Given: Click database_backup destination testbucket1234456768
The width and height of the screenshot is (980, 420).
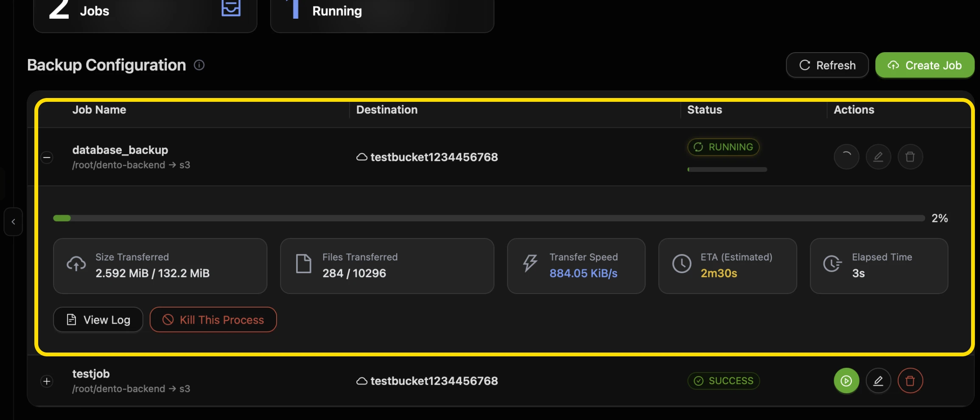Looking at the screenshot, I should (434, 157).
